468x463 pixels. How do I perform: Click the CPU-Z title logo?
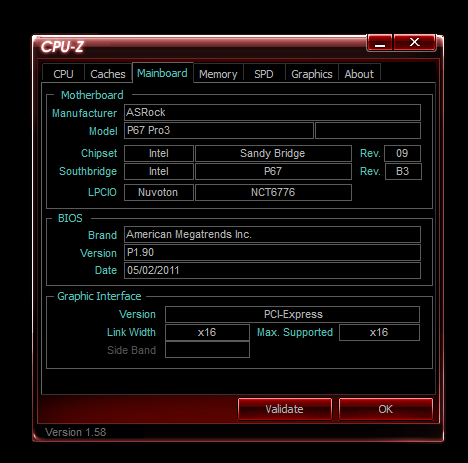62,47
